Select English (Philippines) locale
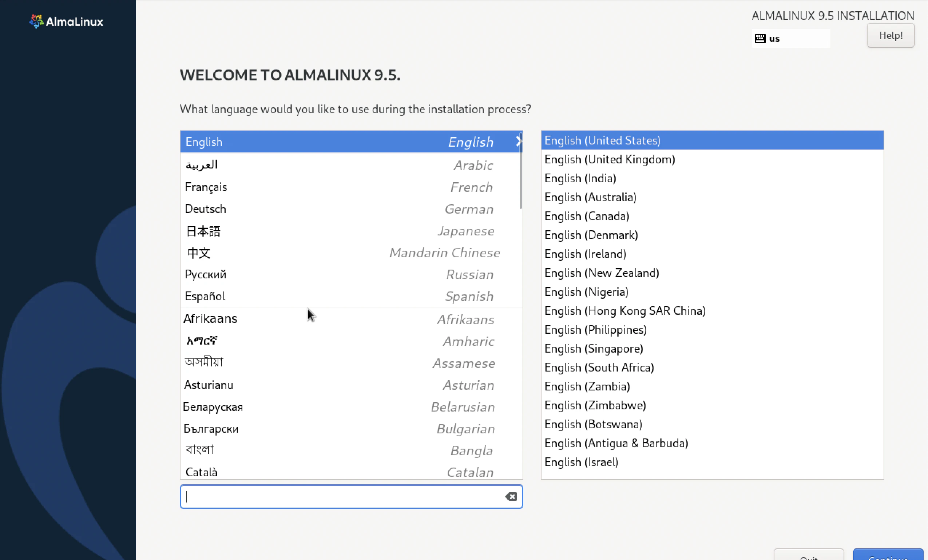The width and height of the screenshot is (928, 560). click(x=712, y=329)
